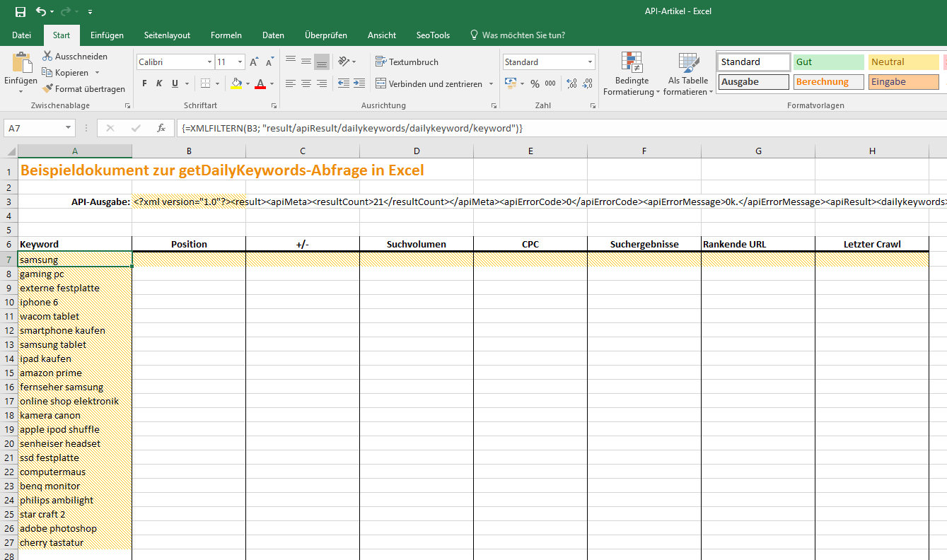The image size is (947, 560).
Task: Increase font size with the larger A icon
Action: (x=254, y=62)
